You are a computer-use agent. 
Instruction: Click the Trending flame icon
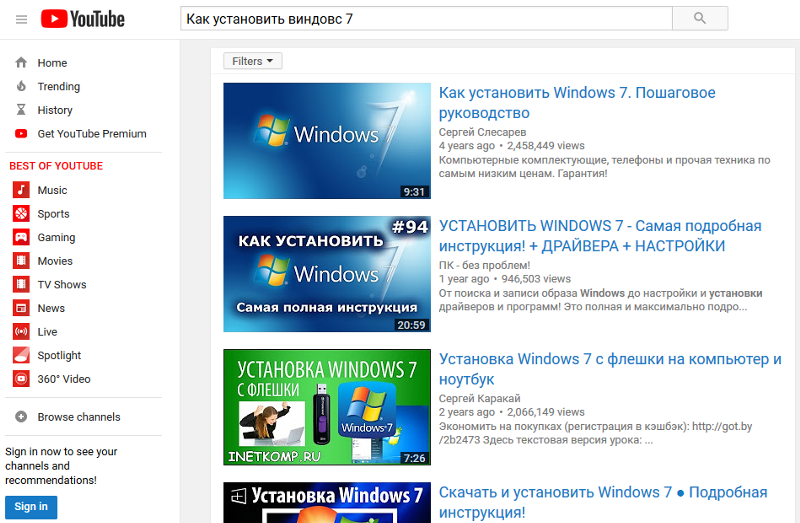(x=21, y=86)
